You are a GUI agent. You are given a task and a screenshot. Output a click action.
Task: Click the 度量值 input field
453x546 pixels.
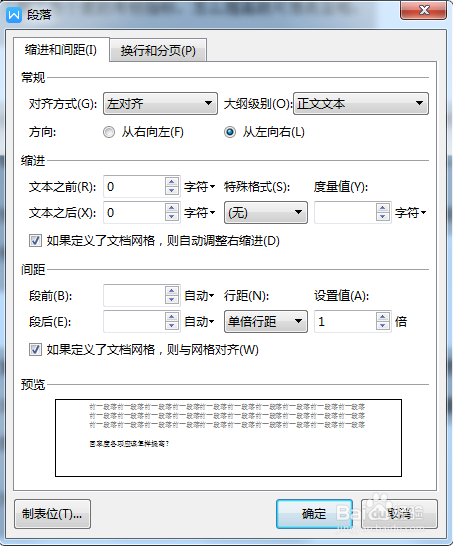pos(345,212)
